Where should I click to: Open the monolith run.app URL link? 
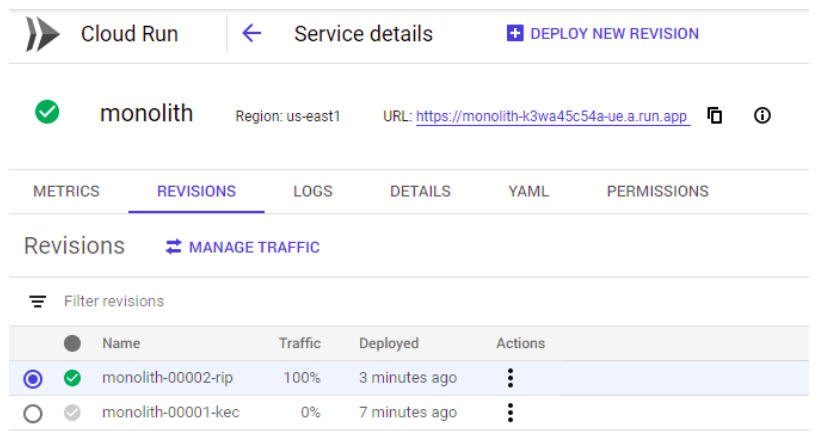pos(553,116)
